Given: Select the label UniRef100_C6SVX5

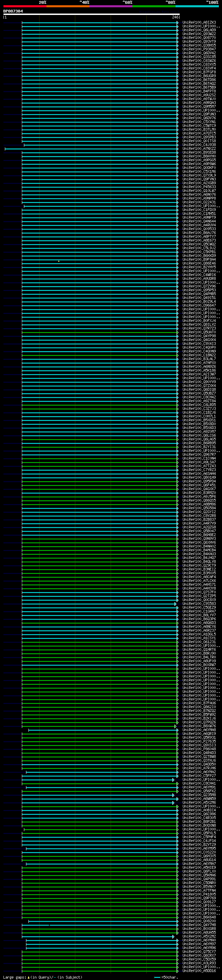Looking at the screenshot, I should coord(199,65).
